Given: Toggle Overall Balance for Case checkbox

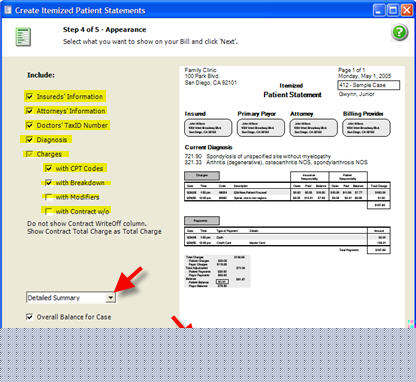Looking at the screenshot, I should [30, 317].
